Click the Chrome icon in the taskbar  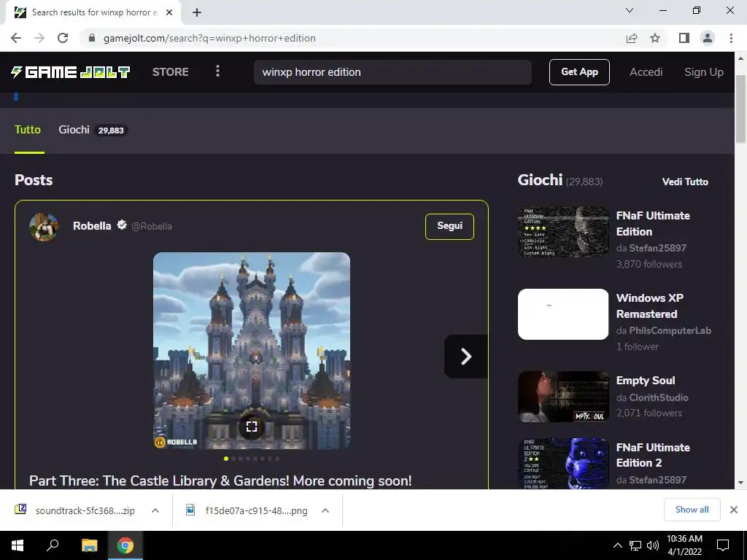tap(125, 545)
